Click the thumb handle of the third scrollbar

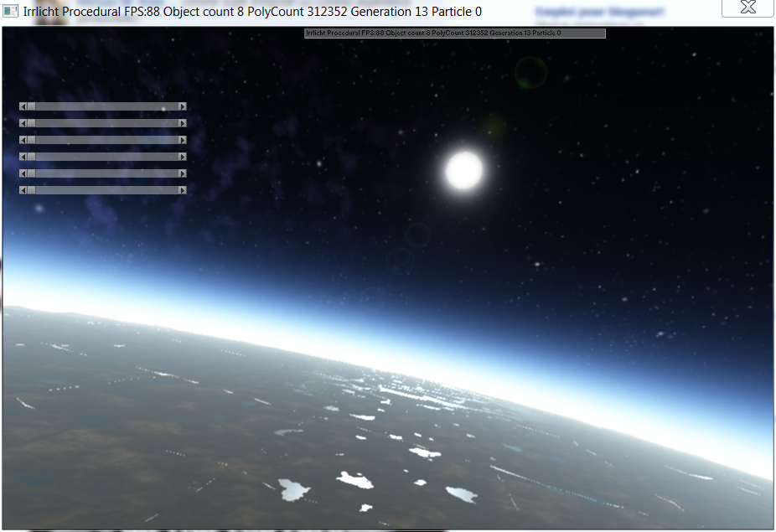(31, 140)
